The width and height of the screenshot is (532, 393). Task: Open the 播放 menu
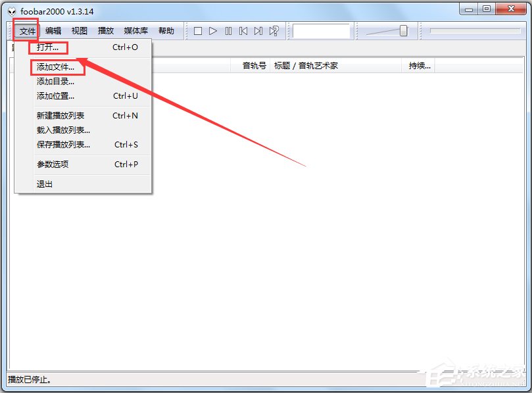click(x=105, y=31)
